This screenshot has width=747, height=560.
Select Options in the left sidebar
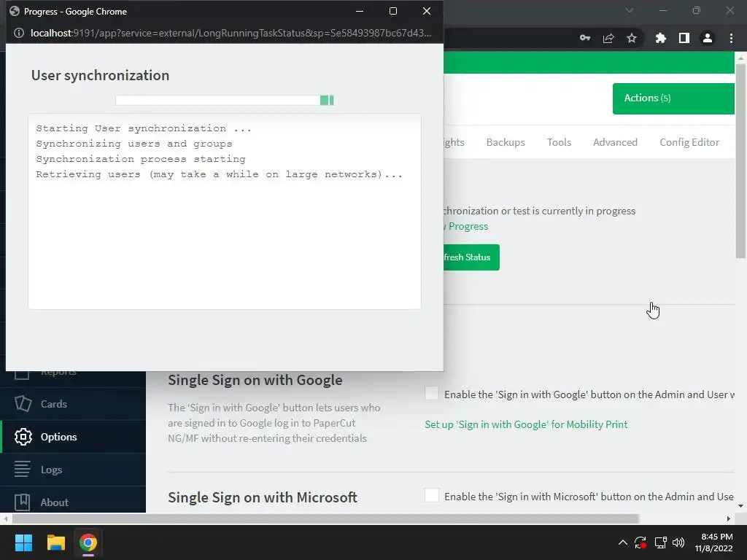coord(74,437)
